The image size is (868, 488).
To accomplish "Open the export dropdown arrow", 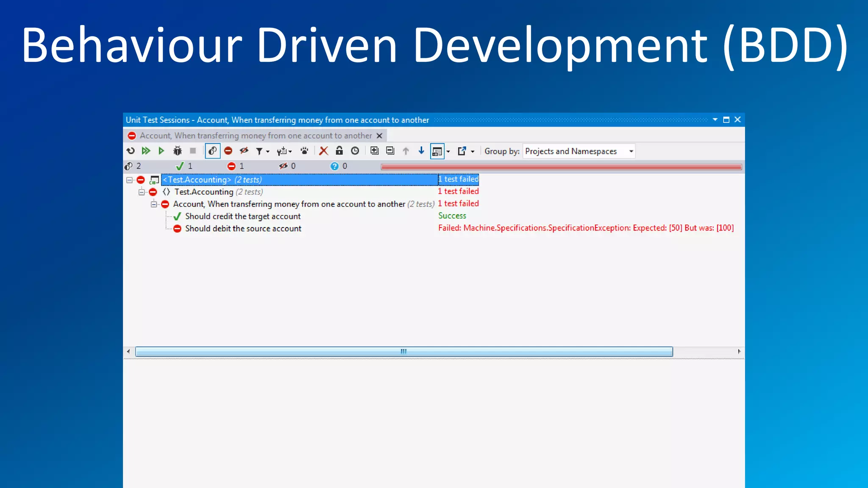I will (x=473, y=152).
